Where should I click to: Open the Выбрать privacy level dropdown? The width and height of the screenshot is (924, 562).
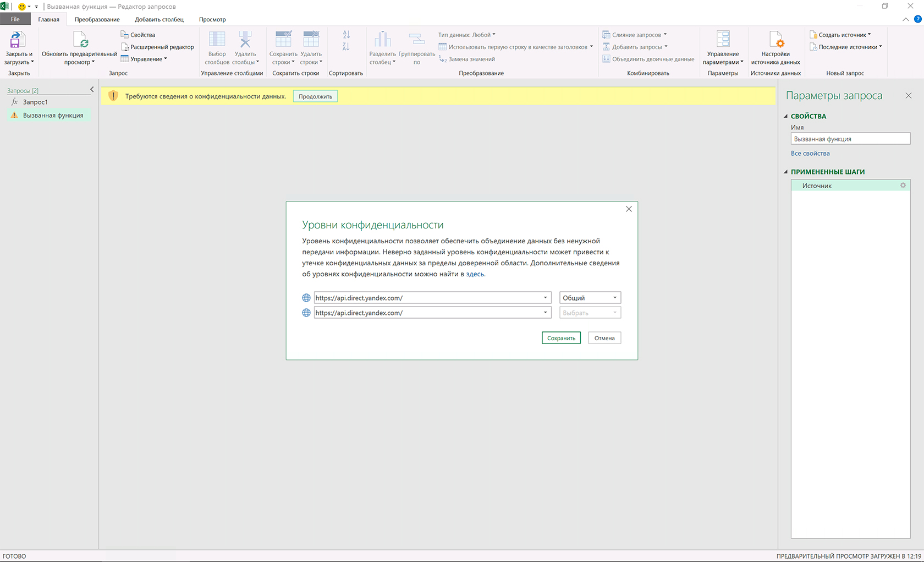(590, 313)
